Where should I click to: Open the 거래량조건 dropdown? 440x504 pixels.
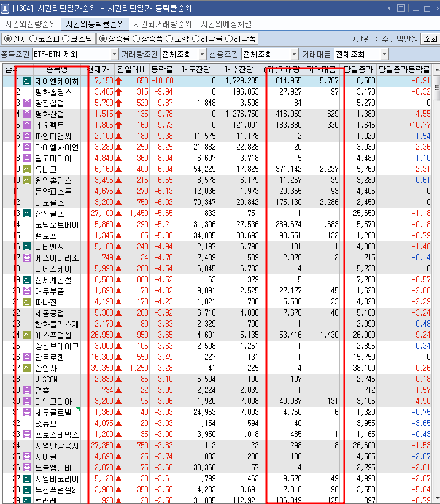tap(202, 54)
